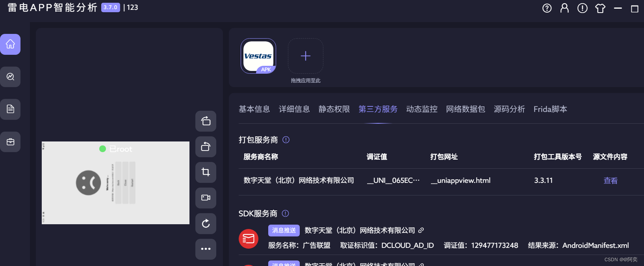Viewport: 644px width, 266px height.
Task: Click the 消息推送 tag label
Action: [284, 230]
